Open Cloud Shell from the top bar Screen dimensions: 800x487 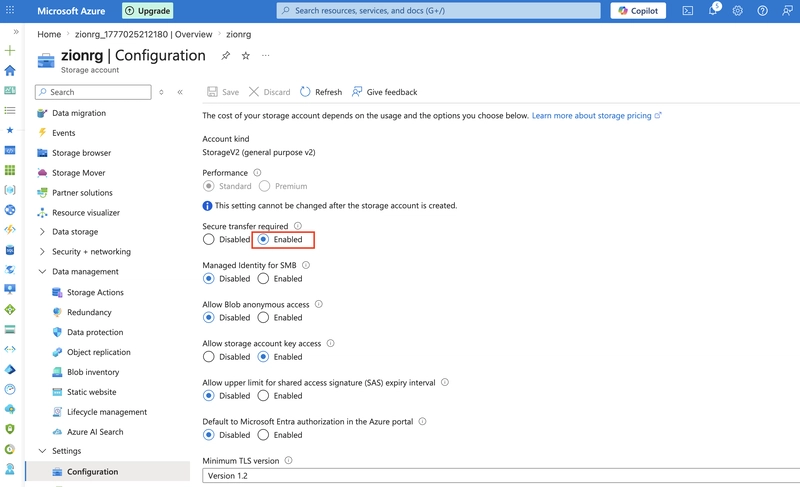coord(688,11)
